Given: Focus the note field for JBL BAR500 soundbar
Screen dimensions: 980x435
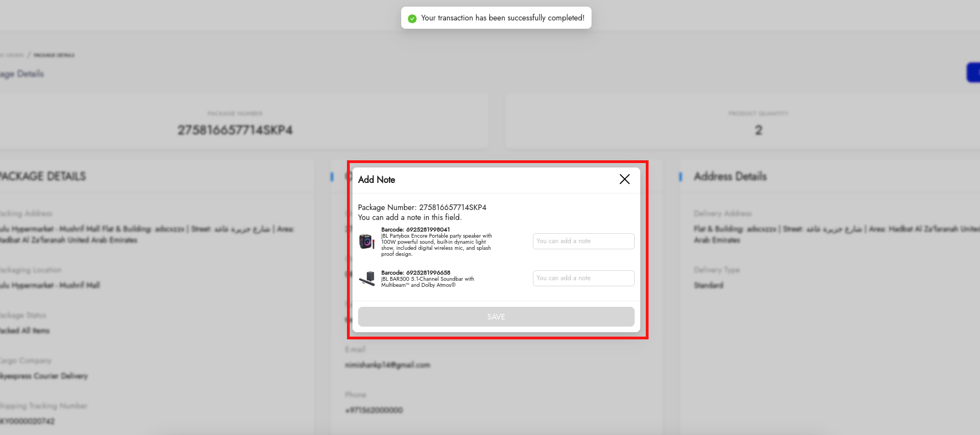Looking at the screenshot, I should pos(583,279).
